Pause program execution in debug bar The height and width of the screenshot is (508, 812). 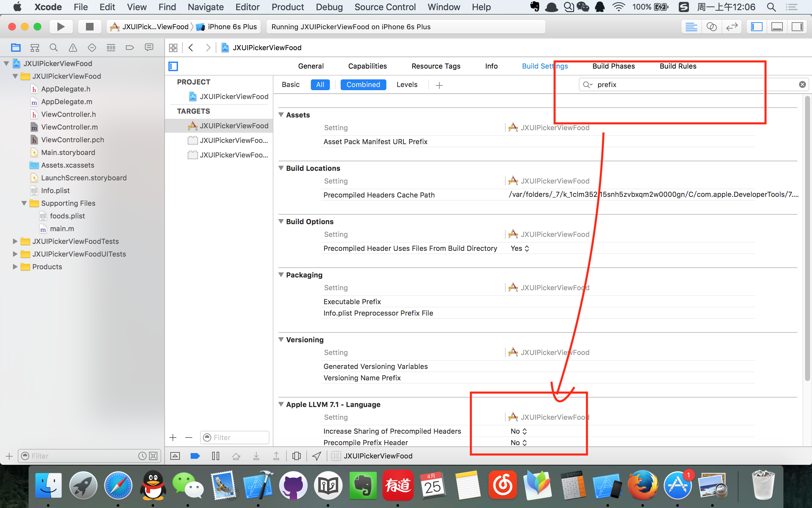click(215, 456)
